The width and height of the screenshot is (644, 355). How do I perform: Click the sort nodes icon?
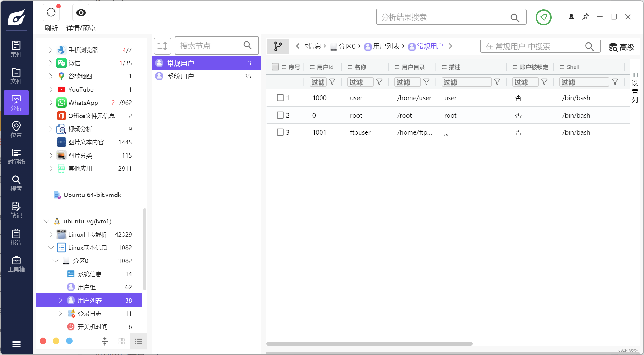(162, 46)
